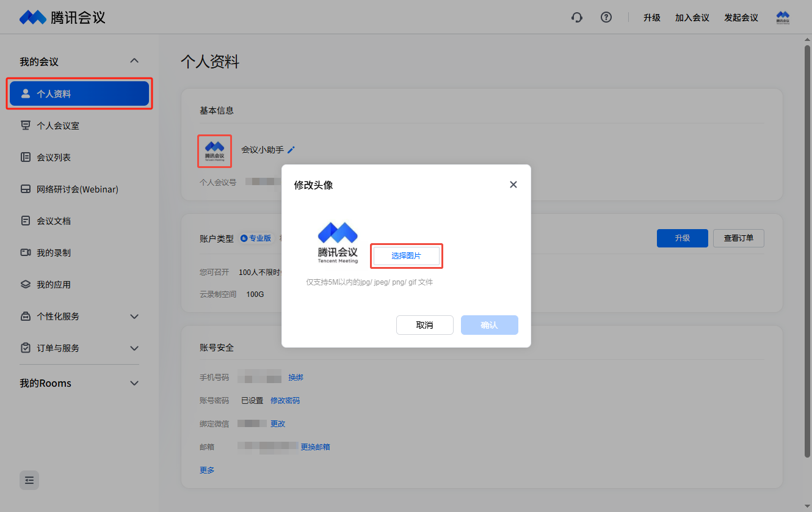Click 取消 button in dialog
The image size is (812, 512).
(x=425, y=325)
